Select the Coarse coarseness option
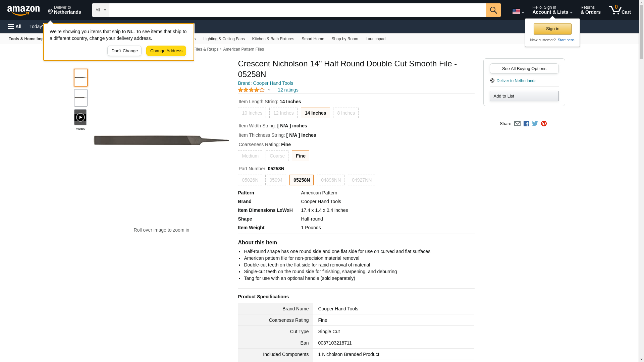The height and width of the screenshot is (362, 644). (x=277, y=156)
